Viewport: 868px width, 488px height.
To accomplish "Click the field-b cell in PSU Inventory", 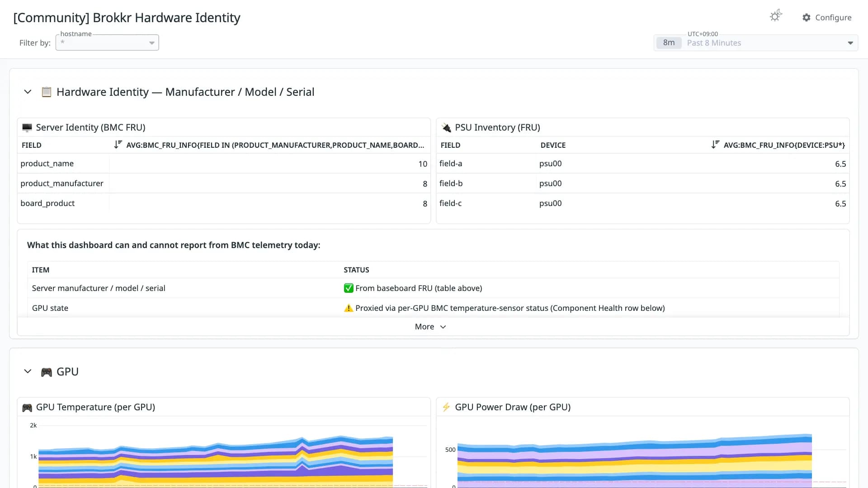I will coord(451,183).
